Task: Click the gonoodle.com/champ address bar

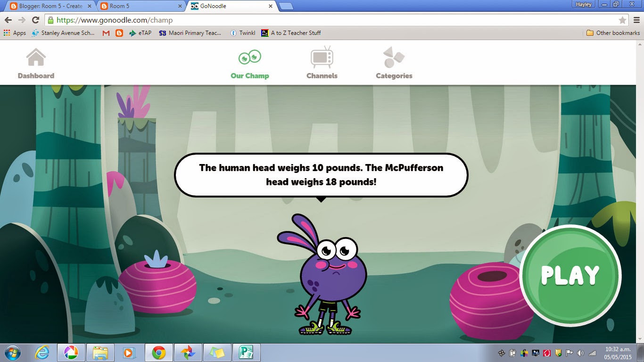Action: click(337, 20)
